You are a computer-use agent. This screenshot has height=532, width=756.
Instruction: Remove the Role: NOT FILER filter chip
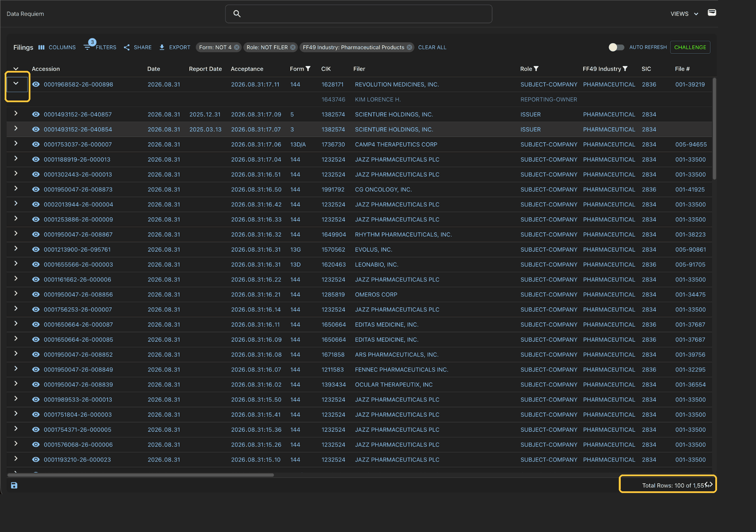click(x=293, y=47)
